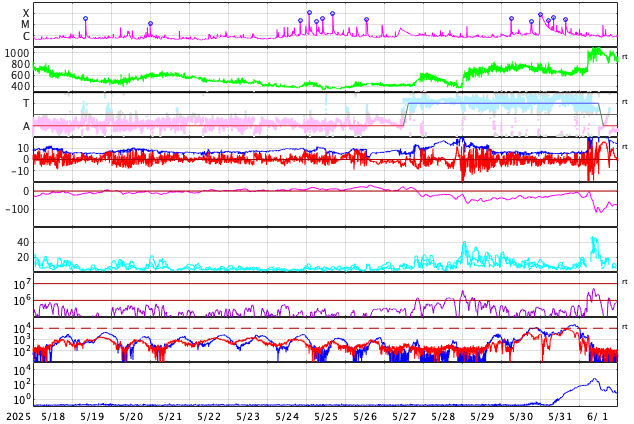
Task: Select the 5/23 date label
Action: pyautogui.click(x=248, y=417)
